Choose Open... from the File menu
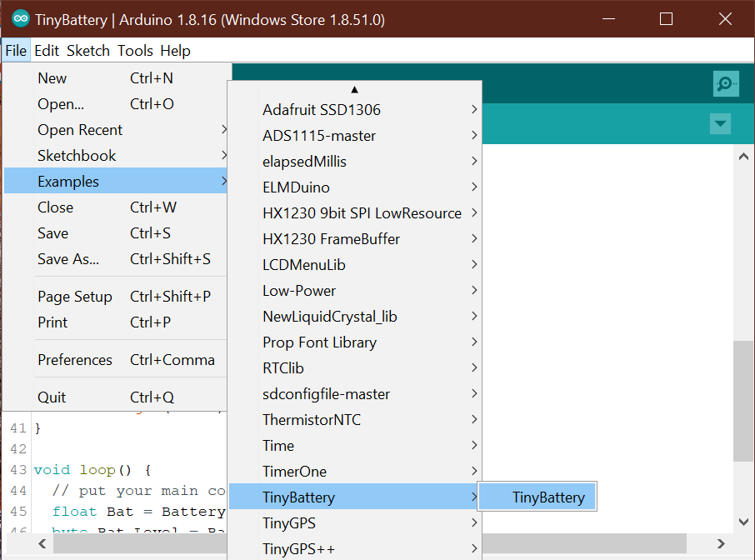 click(x=116, y=104)
